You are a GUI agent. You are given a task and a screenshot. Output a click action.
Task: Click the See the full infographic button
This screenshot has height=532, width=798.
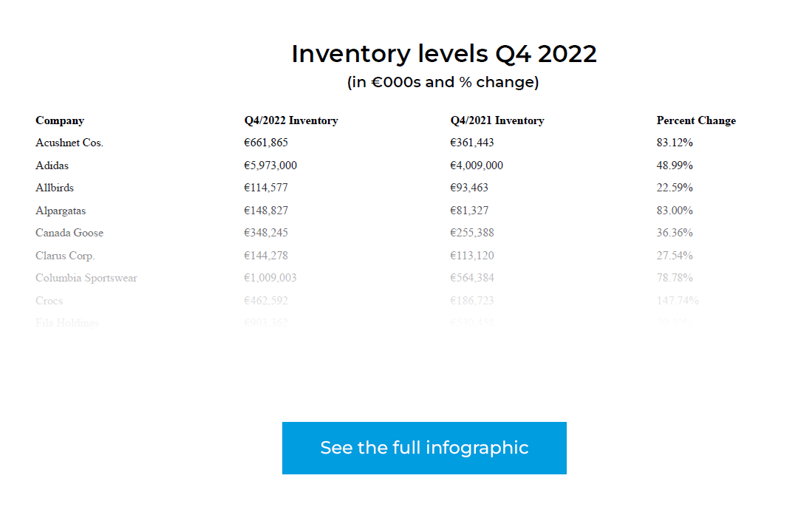pos(423,448)
